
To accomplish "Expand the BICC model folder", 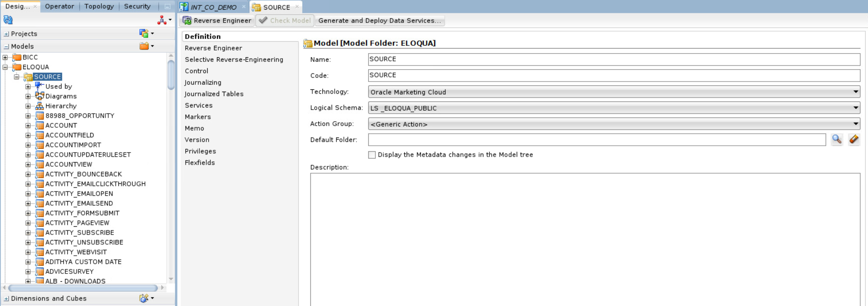I will 6,57.
